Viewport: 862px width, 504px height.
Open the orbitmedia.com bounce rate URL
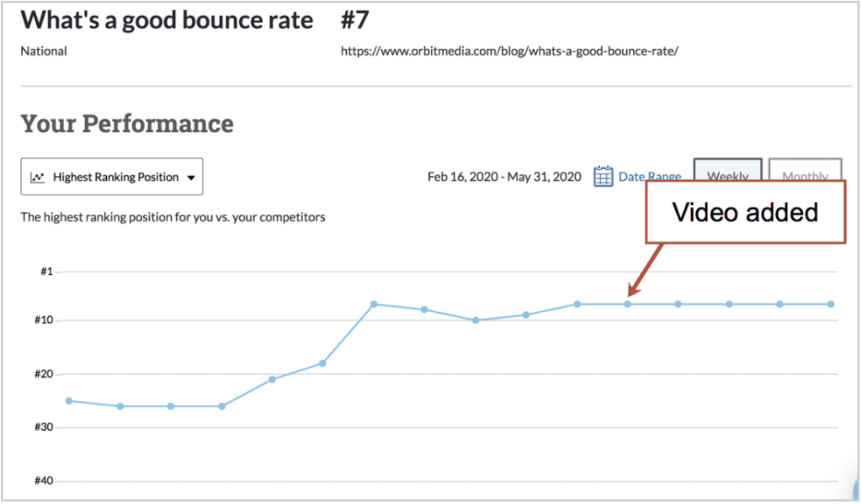[x=509, y=51]
